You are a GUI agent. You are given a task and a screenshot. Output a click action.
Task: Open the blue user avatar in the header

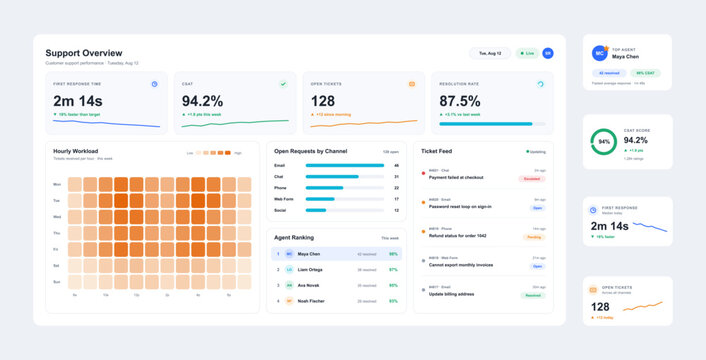548,53
